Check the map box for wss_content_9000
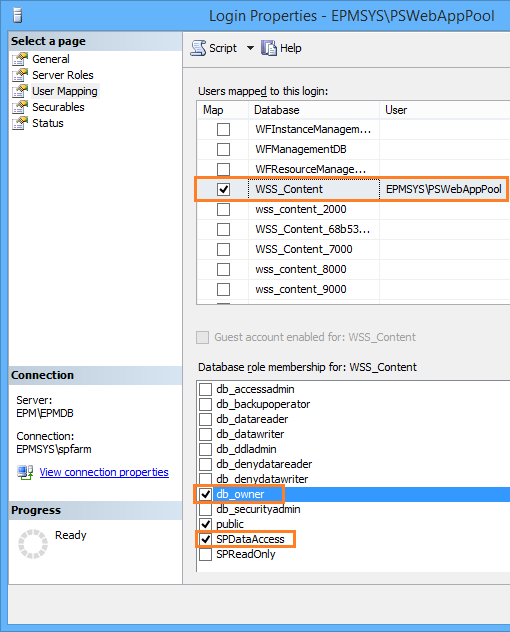510x632 pixels. click(223, 289)
